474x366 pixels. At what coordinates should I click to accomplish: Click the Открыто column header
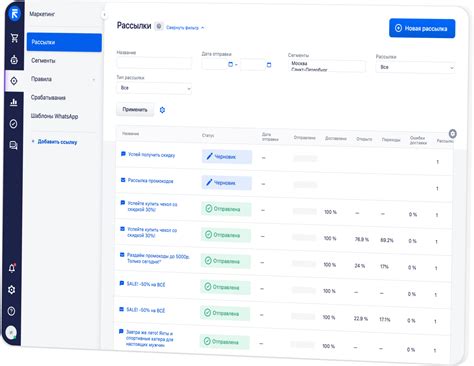pos(364,139)
